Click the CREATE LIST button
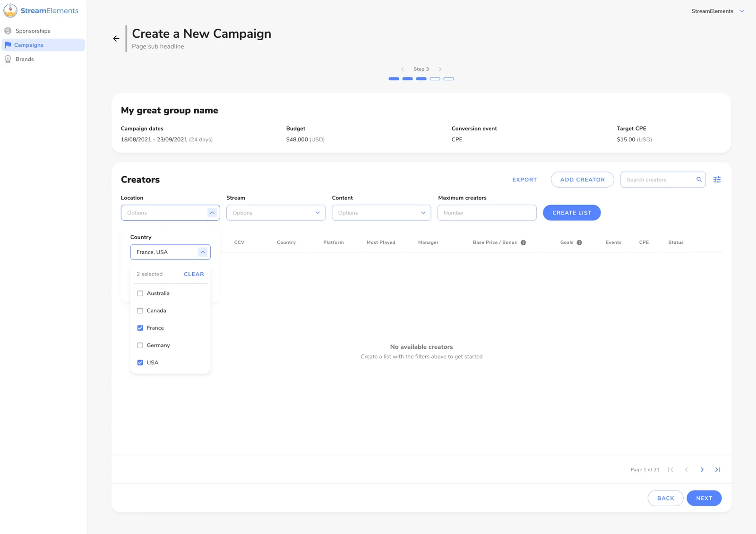The height and width of the screenshot is (534, 756). point(572,213)
